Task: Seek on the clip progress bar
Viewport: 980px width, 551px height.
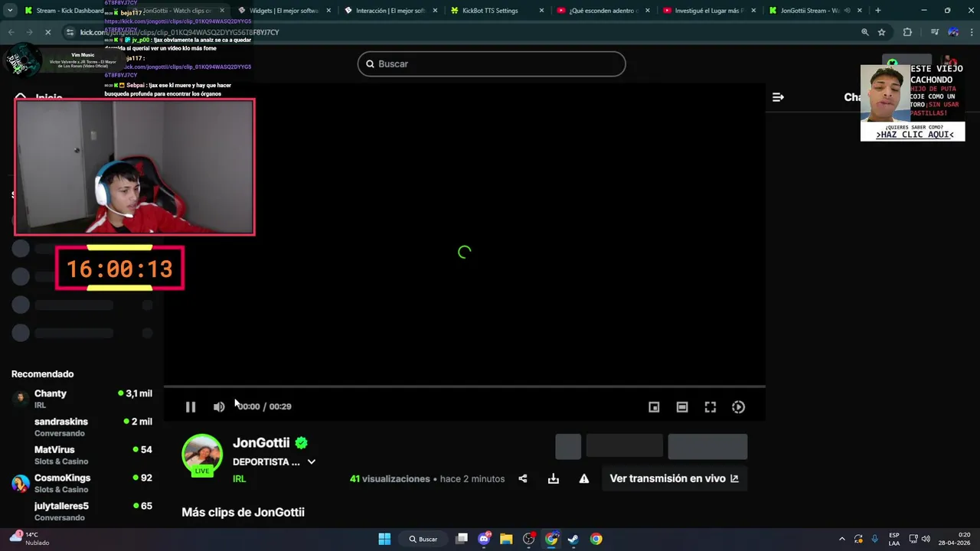Action: click(x=465, y=386)
